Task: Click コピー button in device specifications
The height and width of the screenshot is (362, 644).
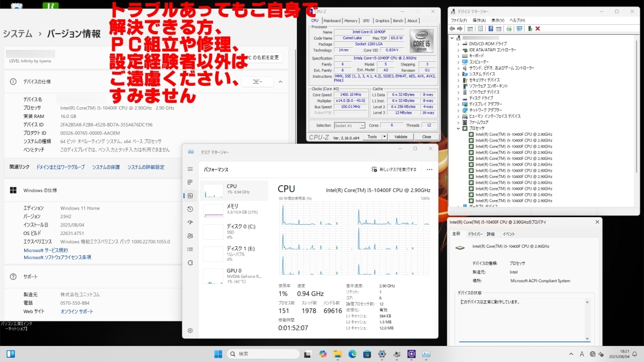Action: tap(258, 82)
